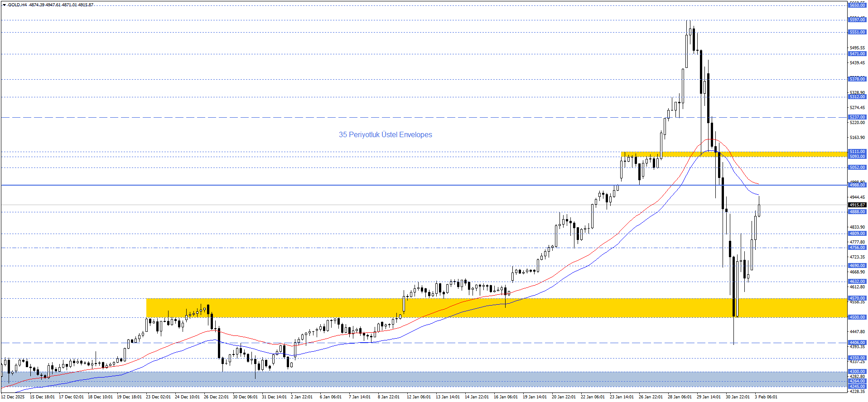Screen dimensions: 868x402
Task: Click the 4245.00 price level label
Action: [857, 387]
